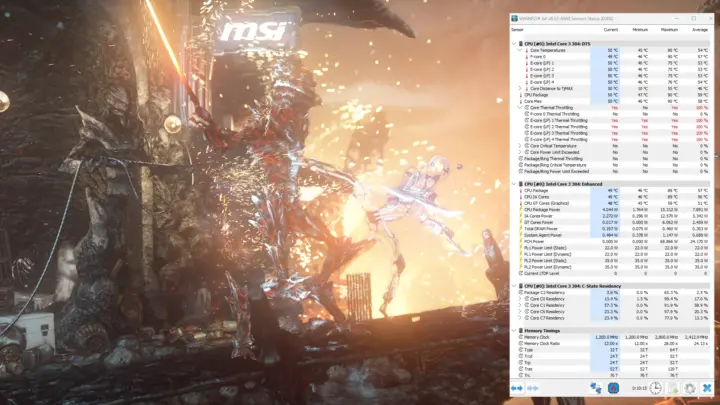Click the Minimum column header

[640, 30]
